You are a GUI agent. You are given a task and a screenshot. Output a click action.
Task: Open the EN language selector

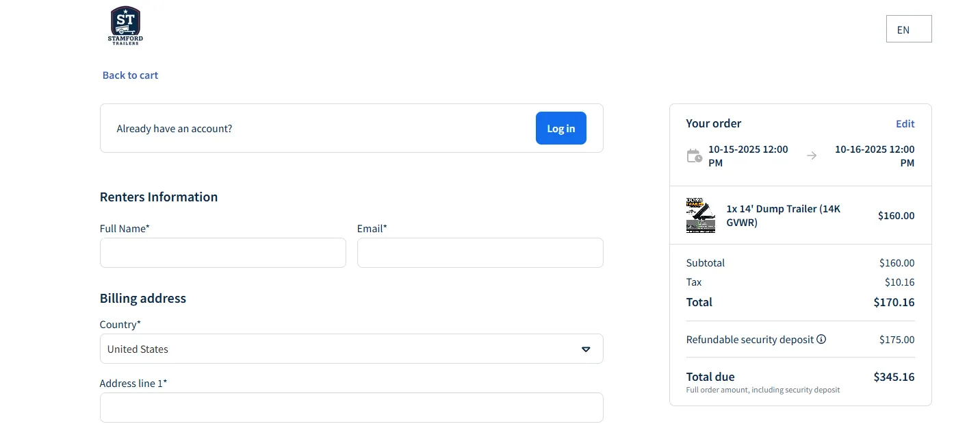pos(908,29)
